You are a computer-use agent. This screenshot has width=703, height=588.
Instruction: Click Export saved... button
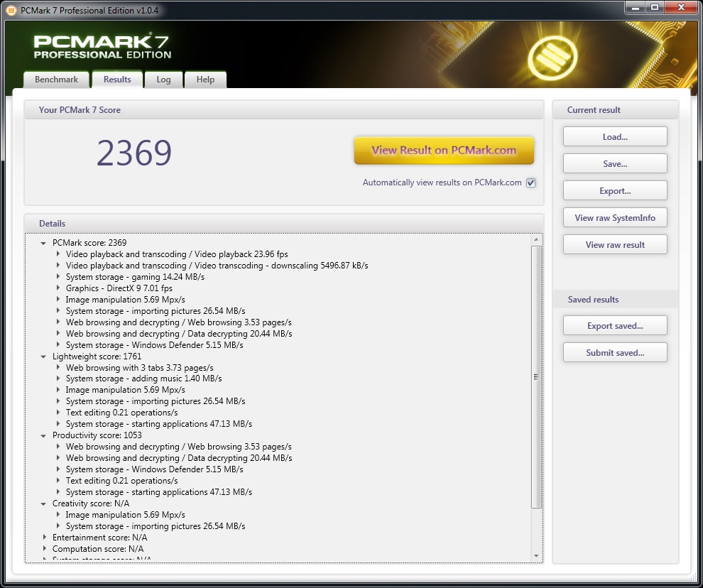615,326
